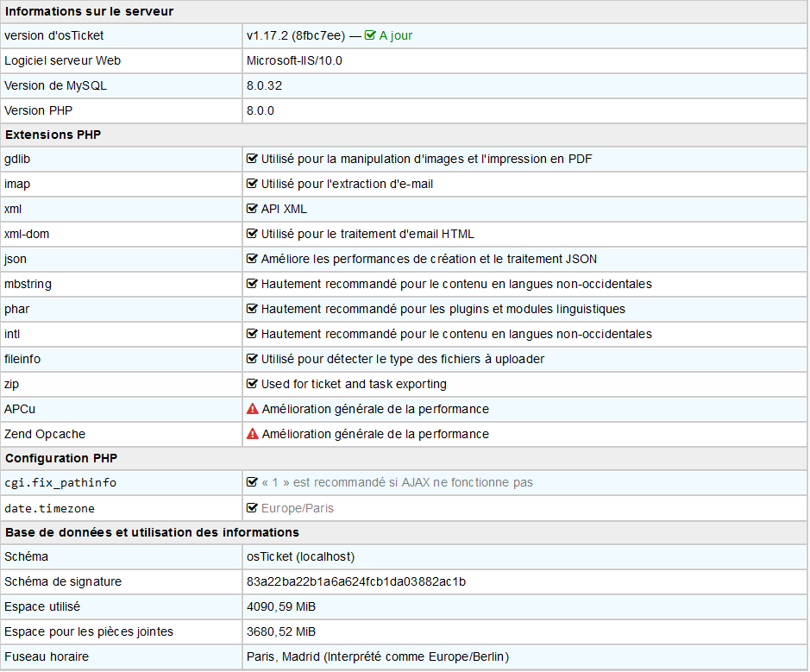Click the check icon next to imap description
Viewport: 810px width, 672px height.
pos(252,184)
